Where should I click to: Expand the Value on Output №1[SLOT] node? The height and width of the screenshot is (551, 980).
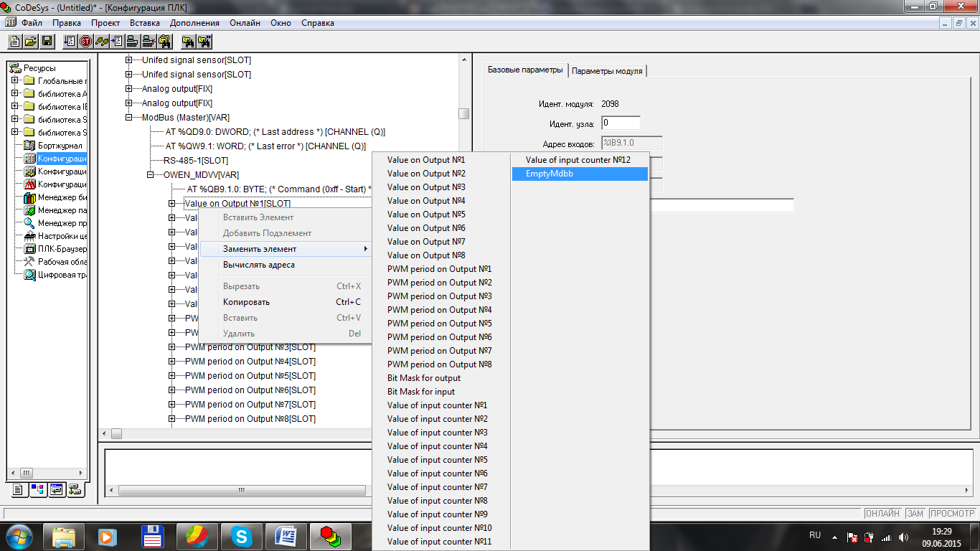(172, 204)
